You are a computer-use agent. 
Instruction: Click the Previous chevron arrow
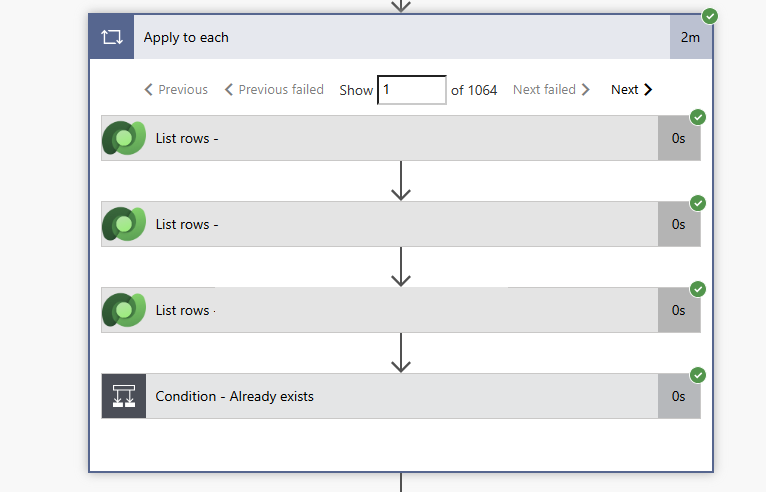coord(149,90)
